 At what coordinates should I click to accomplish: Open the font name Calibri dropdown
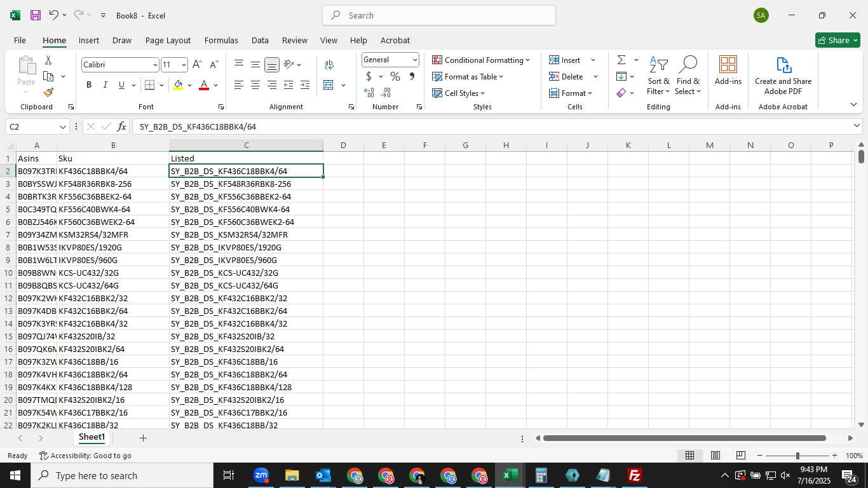(x=154, y=65)
